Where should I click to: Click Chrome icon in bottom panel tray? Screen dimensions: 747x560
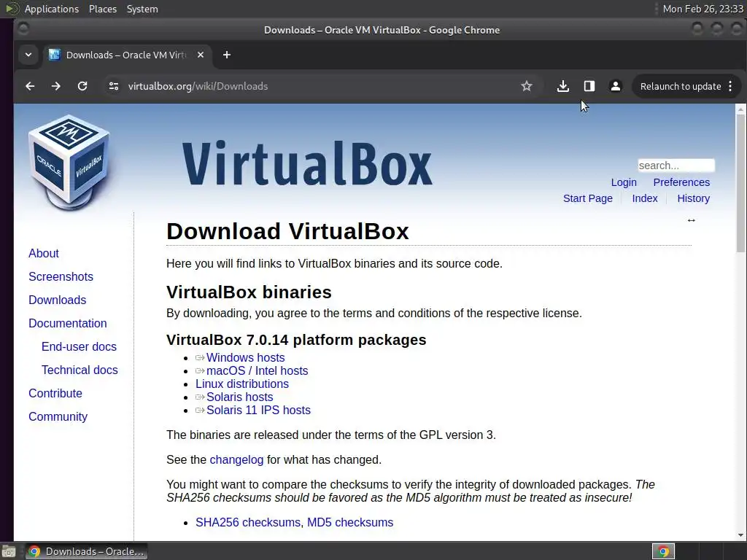(663, 551)
